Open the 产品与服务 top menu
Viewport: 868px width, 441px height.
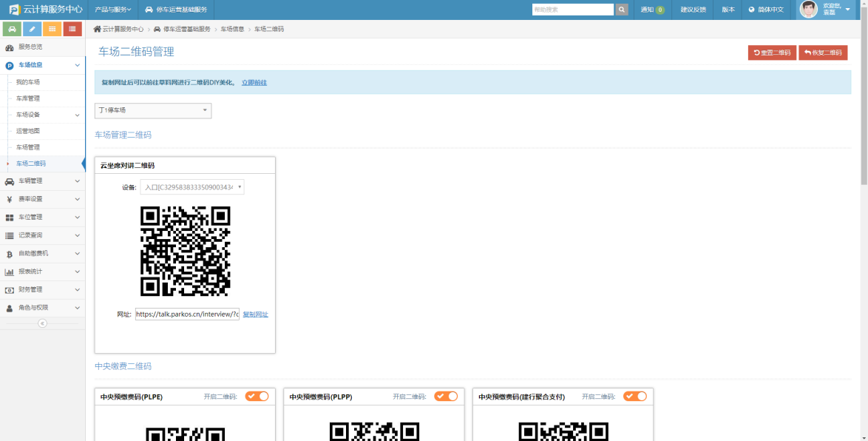pyautogui.click(x=112, y=10)
